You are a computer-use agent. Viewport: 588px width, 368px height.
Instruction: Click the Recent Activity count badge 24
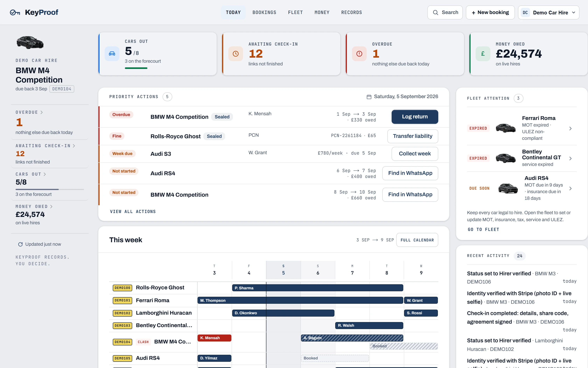point(520,256)
